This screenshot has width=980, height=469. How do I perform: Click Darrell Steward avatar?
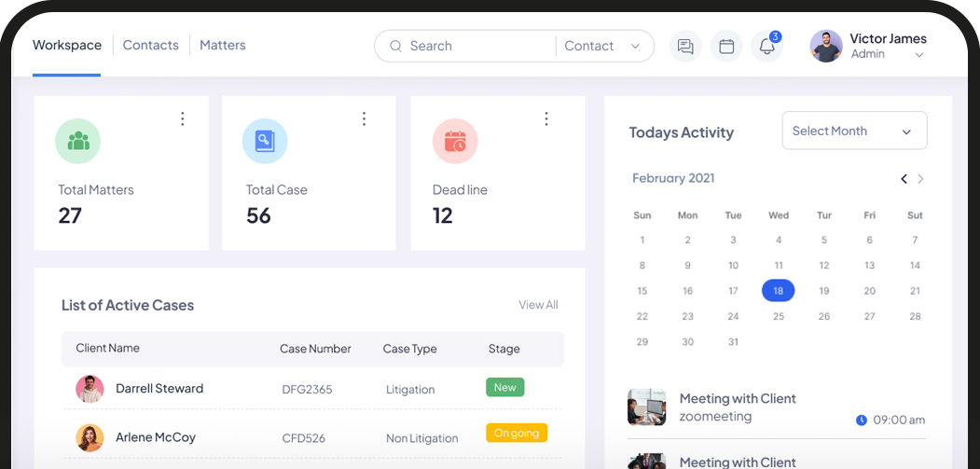click(x=90, y=389)
